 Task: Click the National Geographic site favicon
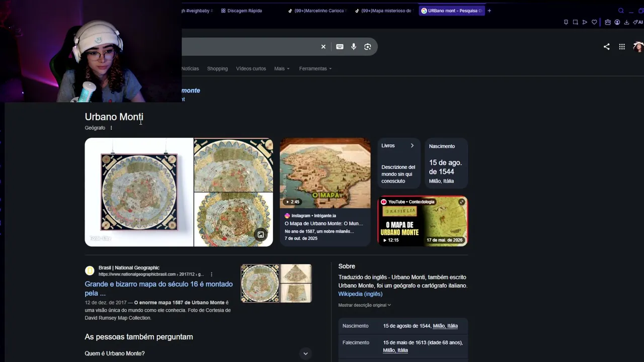(90, 270)
